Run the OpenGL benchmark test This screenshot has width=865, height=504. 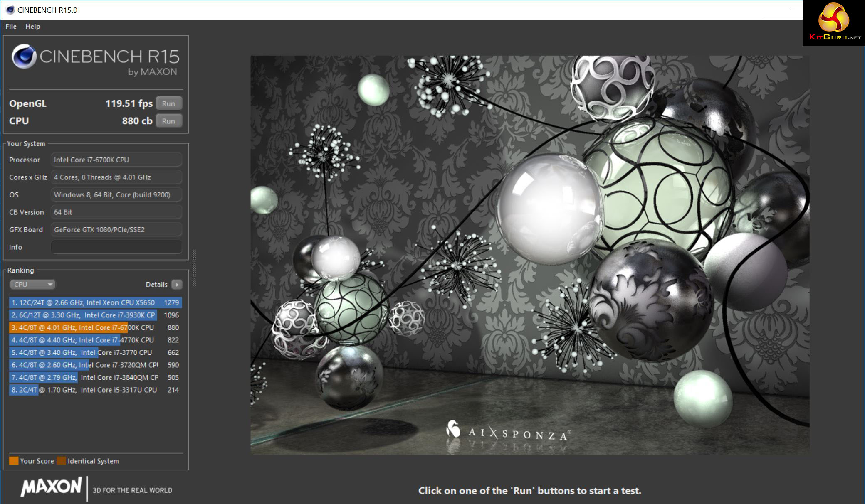(168, 103)
